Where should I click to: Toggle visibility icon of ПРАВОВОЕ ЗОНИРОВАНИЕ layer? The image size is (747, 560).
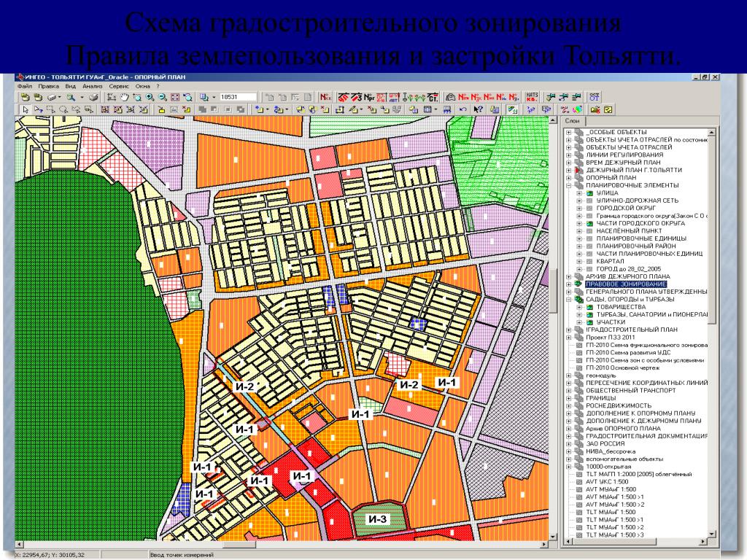(x=578, y=284)
